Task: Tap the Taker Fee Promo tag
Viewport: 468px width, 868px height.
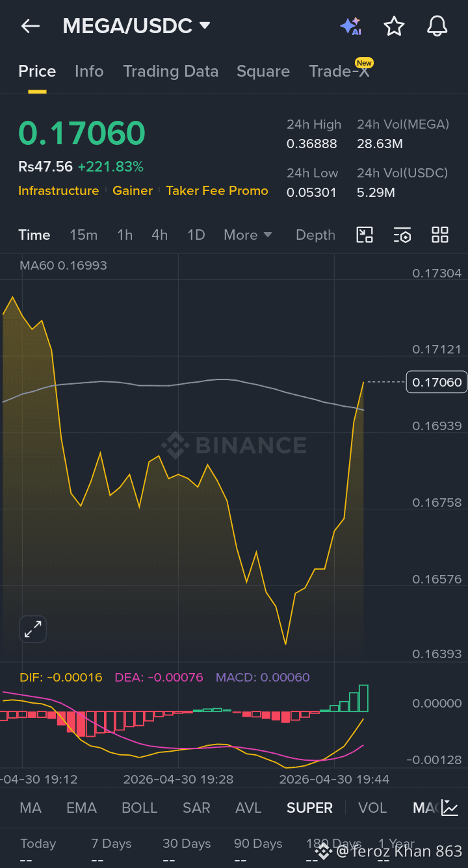Action: click(x=217, y=190)
